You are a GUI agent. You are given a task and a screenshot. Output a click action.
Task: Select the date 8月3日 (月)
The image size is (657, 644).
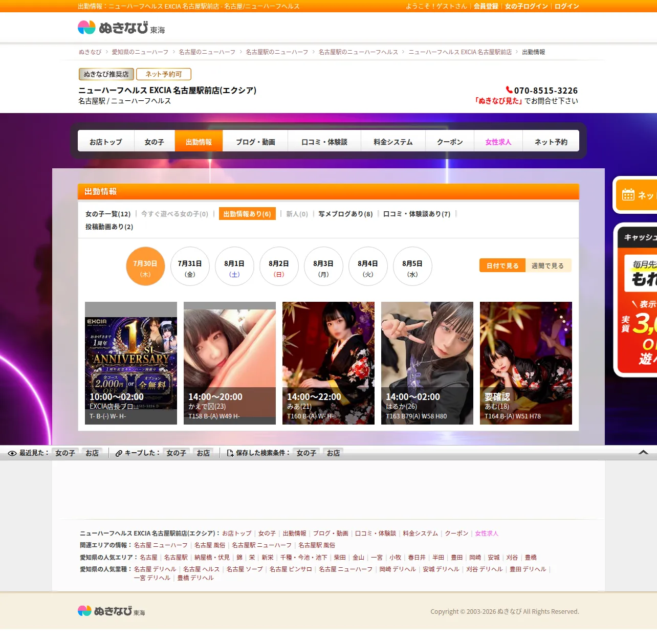pyautogui.click(x=323, y=267)
